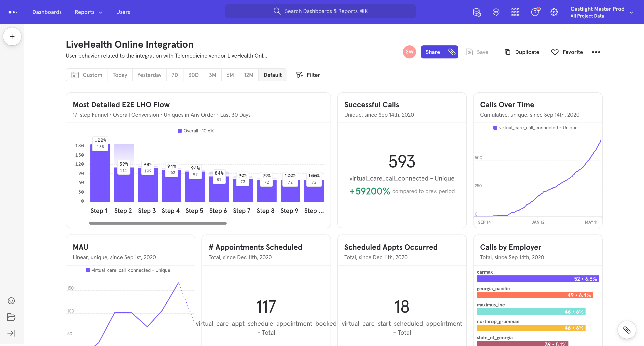Click the smiley feedback icon
Image resolution: width=644 pixels, height=346 pixels.
11,301
